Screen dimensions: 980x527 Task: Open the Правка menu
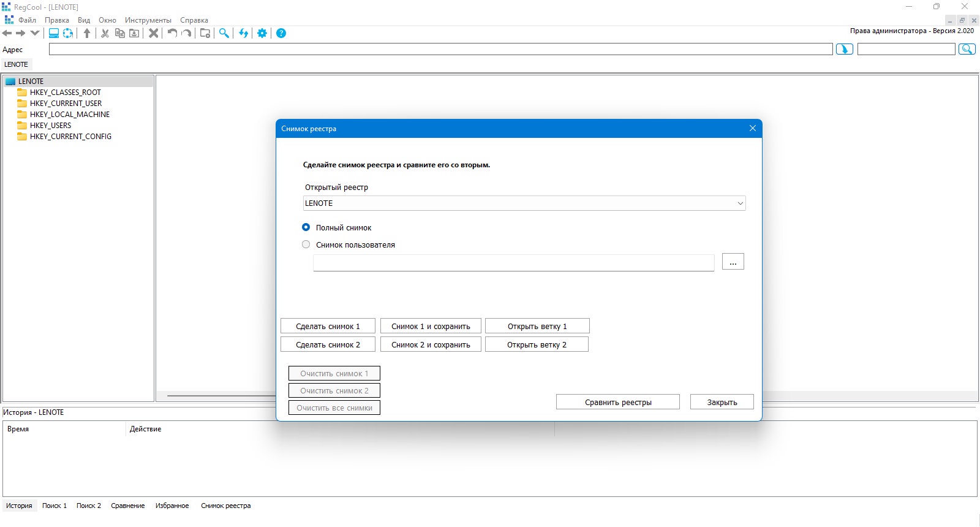pos(57,20)
